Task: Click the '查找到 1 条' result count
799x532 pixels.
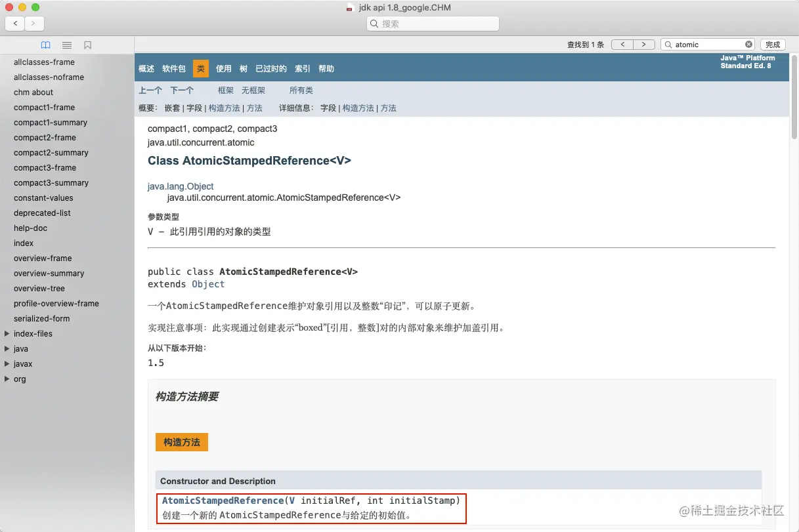Action: click(586, 45)
